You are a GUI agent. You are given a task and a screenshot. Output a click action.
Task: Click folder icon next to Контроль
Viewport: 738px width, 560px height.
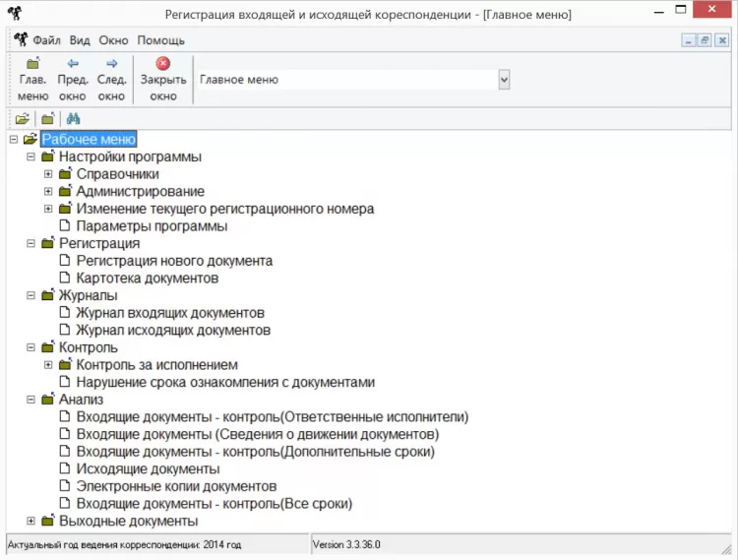(48, 347)
